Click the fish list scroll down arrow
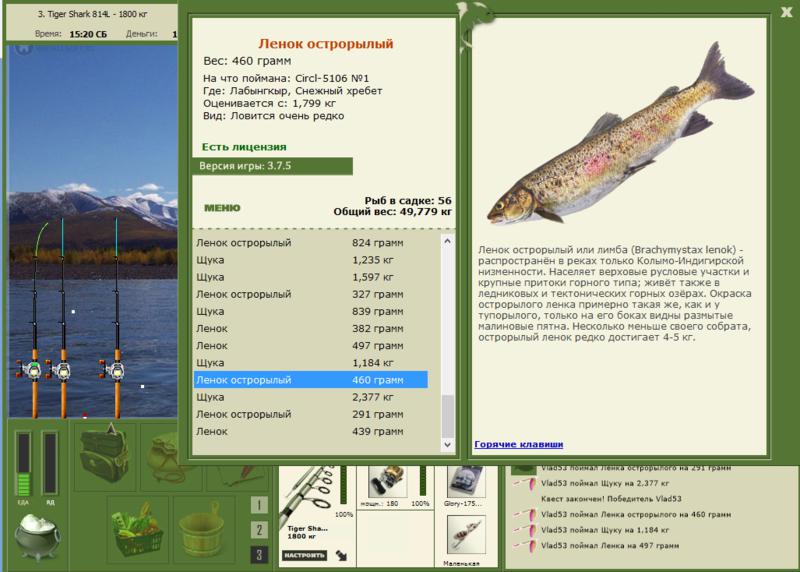800x572 pixels. pos(447,445)
